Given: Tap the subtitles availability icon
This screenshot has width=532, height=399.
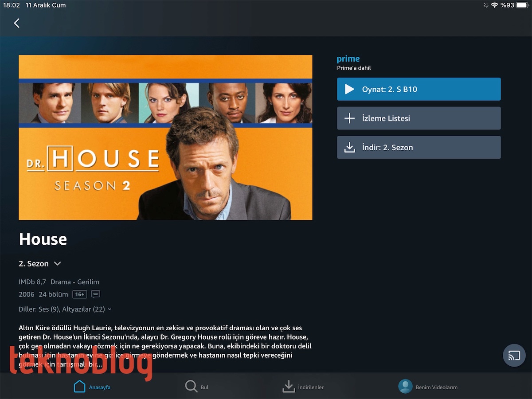Looking at the screenshot, I should [96, 294].
